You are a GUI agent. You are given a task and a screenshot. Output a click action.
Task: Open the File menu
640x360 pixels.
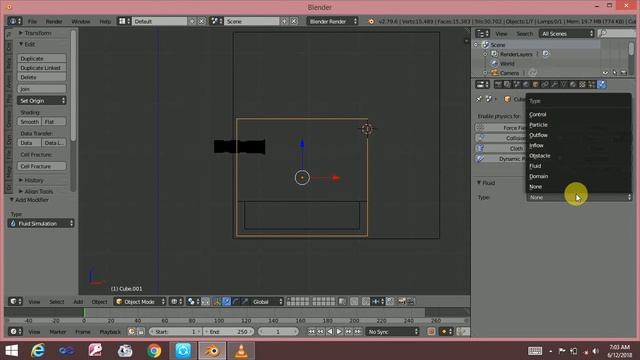[32, 21]
